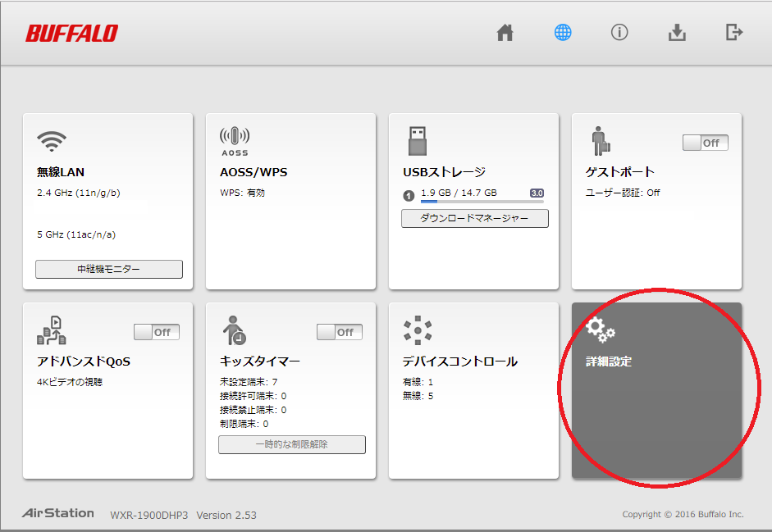The height and width of the screenshot is (532, 772).
Task: Open Internet settings via globe icon
Action: click(x=563, y=33)
